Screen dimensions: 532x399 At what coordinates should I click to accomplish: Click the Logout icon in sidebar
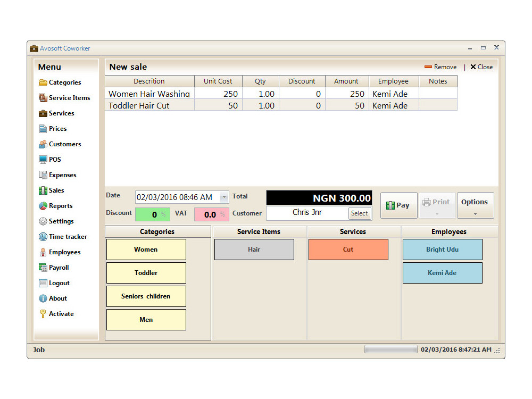tap(43, 283)
